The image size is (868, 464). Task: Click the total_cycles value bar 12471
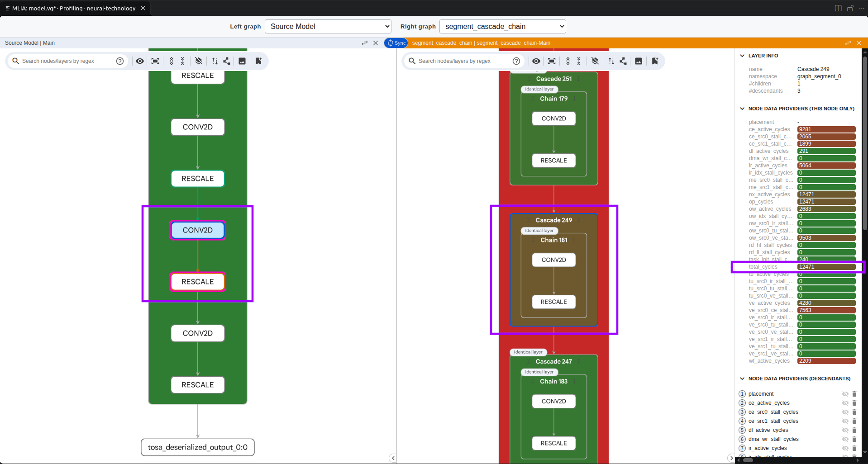coord(826,267)
